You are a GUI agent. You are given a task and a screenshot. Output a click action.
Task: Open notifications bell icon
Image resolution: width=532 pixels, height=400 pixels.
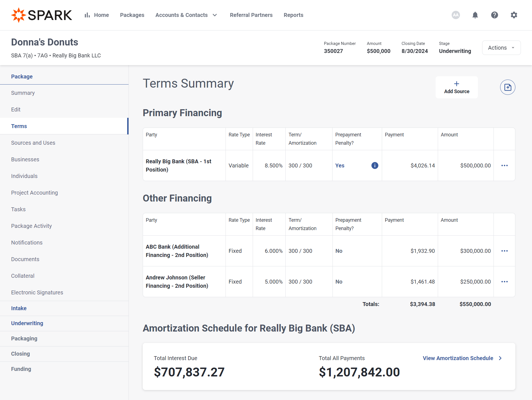(x=475, y=15)
